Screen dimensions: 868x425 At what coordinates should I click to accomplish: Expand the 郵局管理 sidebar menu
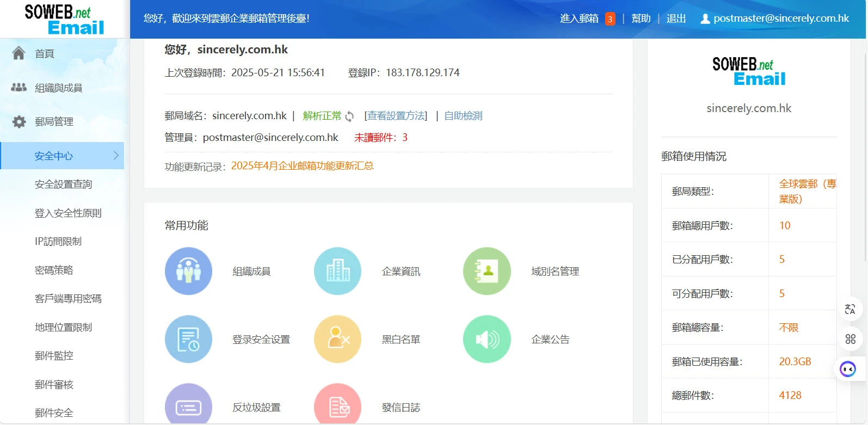click(54, 122)
